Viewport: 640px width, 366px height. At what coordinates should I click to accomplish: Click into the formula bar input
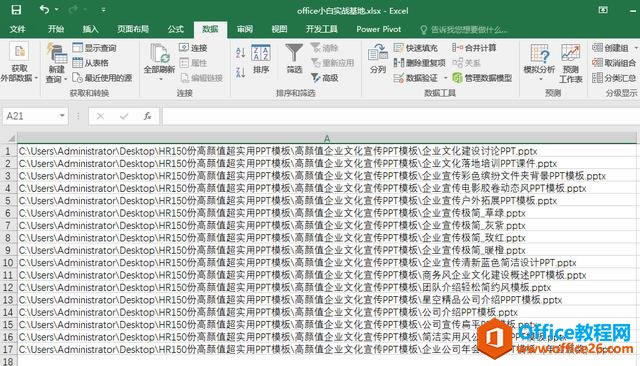coord(400,116)
